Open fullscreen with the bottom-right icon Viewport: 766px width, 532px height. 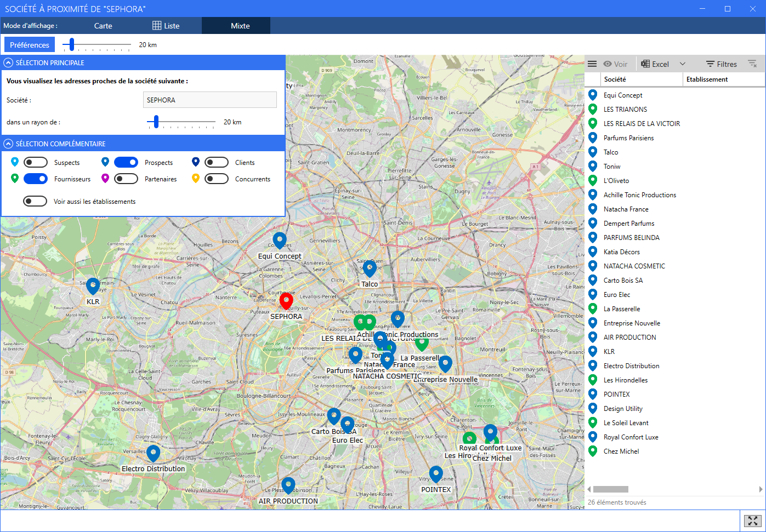(x=752, y=520)
